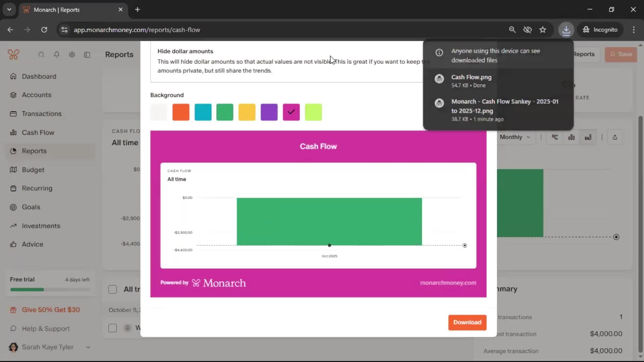Select the Sankey diagram chart icon
This screenshot has height=362, width=644.
555,137
